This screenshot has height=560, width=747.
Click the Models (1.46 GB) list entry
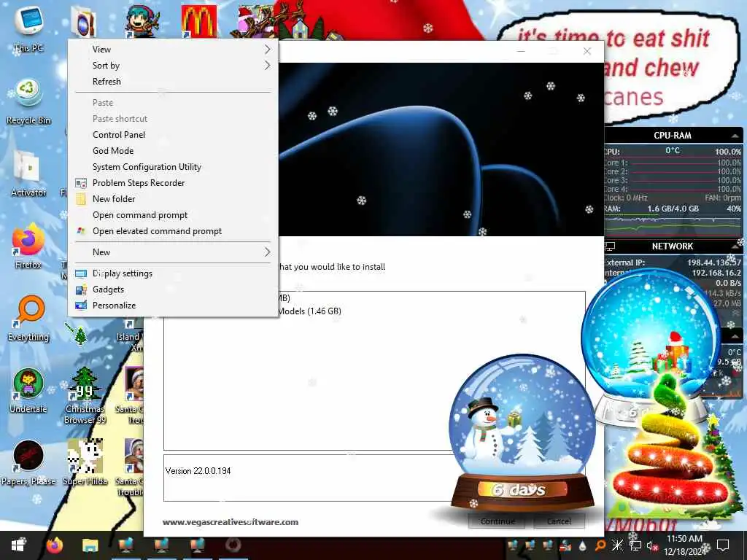tap(309, 311)
